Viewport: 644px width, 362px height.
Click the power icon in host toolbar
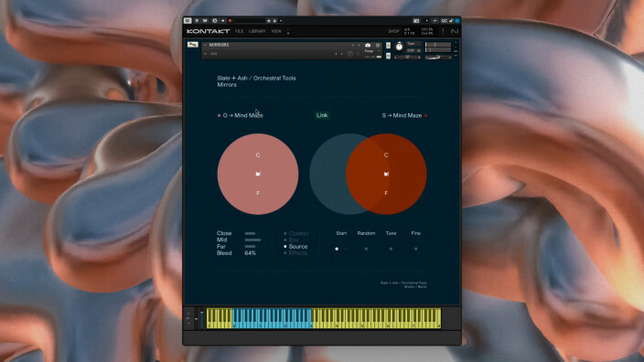[x=188, y=20]
